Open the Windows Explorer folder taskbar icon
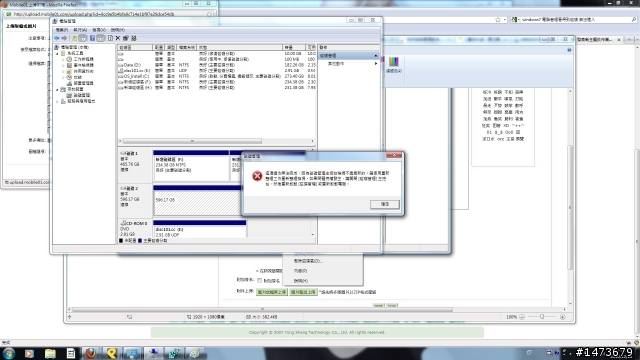 pos(50,353)
